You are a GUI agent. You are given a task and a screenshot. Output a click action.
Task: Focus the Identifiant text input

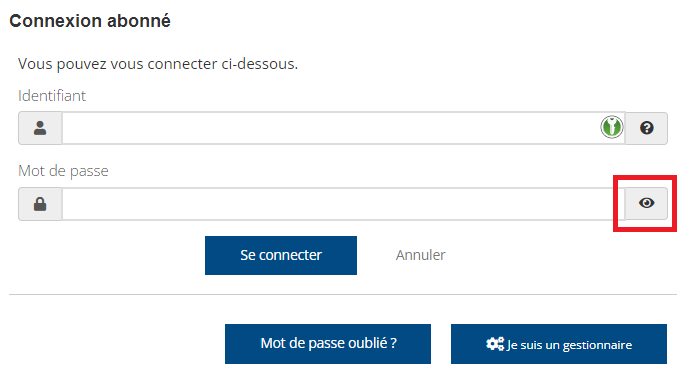coord(344,128)
